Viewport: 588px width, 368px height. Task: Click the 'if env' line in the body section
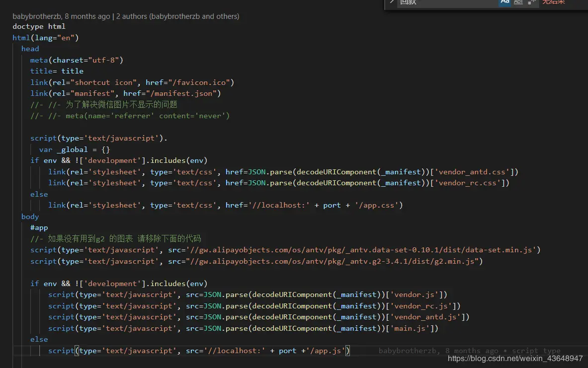[119, 284]
